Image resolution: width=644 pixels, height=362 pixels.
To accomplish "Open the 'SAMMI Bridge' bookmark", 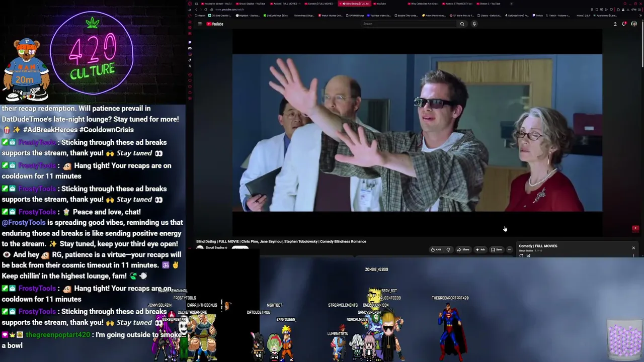I will pos(355,16).
